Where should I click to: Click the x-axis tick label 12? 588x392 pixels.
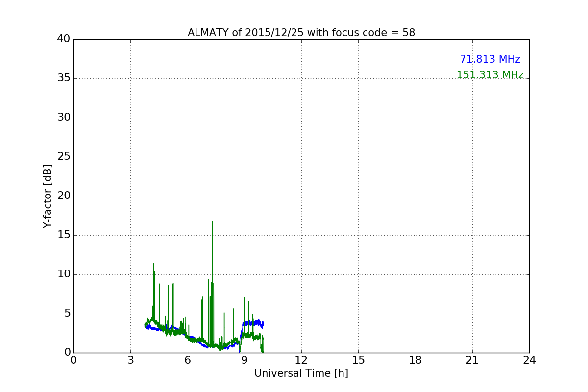pos(301,360)
